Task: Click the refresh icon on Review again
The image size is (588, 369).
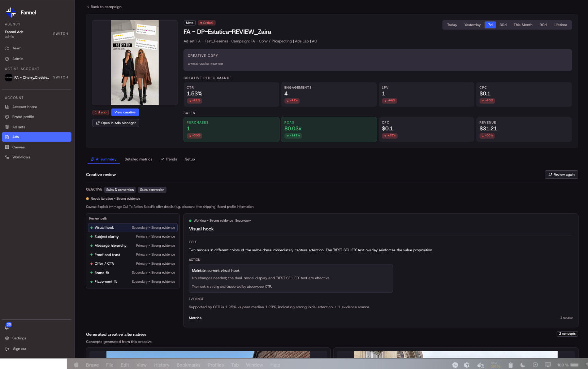Action: 550,175
